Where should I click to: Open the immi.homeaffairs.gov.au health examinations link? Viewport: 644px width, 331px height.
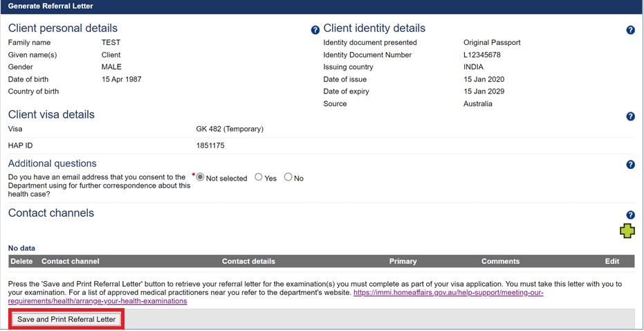pyautogui.click(x=448, y=293)
